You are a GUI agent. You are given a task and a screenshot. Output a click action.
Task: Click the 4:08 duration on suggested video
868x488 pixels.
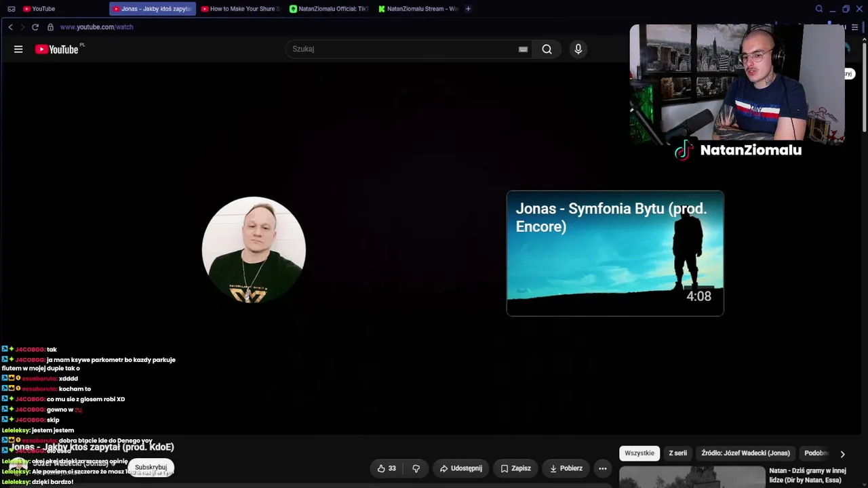coord(698,296)
